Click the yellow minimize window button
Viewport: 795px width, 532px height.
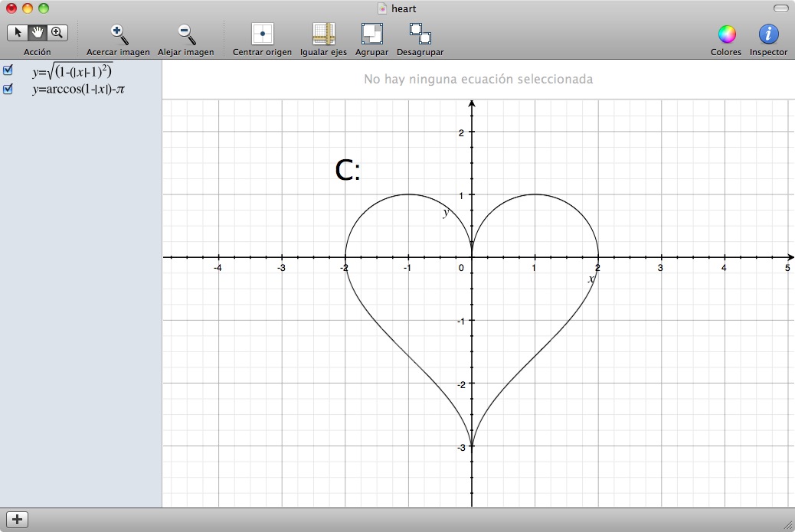[x=28, y=8]
